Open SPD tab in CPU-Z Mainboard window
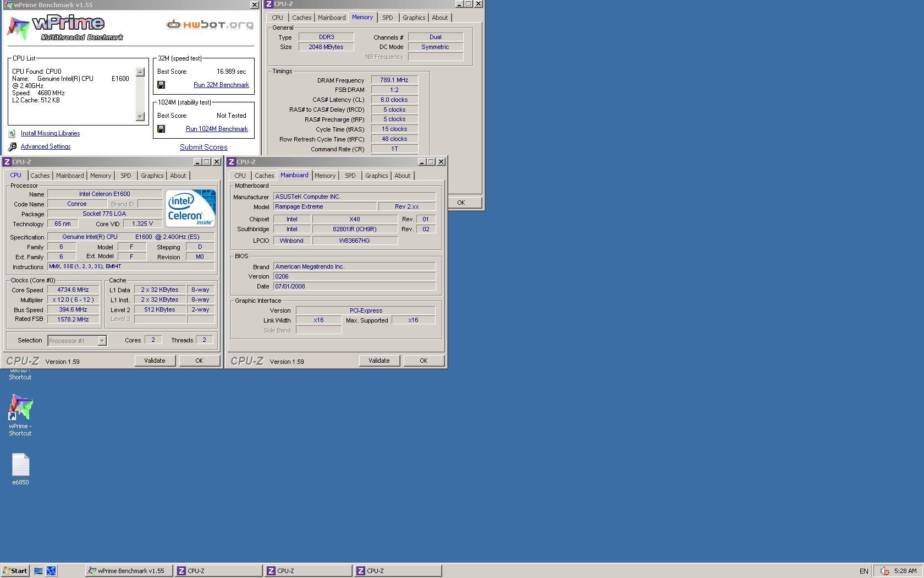Screen dimensions: 924x578 pos(350,176)
